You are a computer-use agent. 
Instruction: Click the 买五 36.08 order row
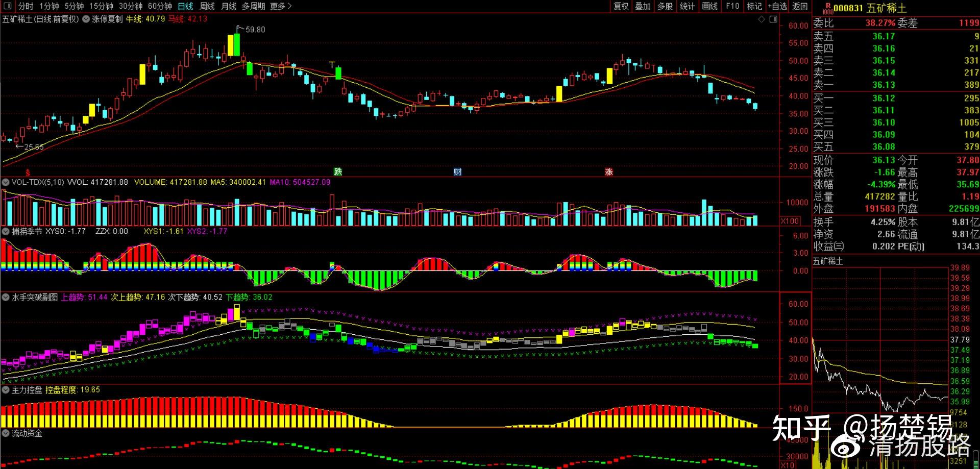point(896,146)
